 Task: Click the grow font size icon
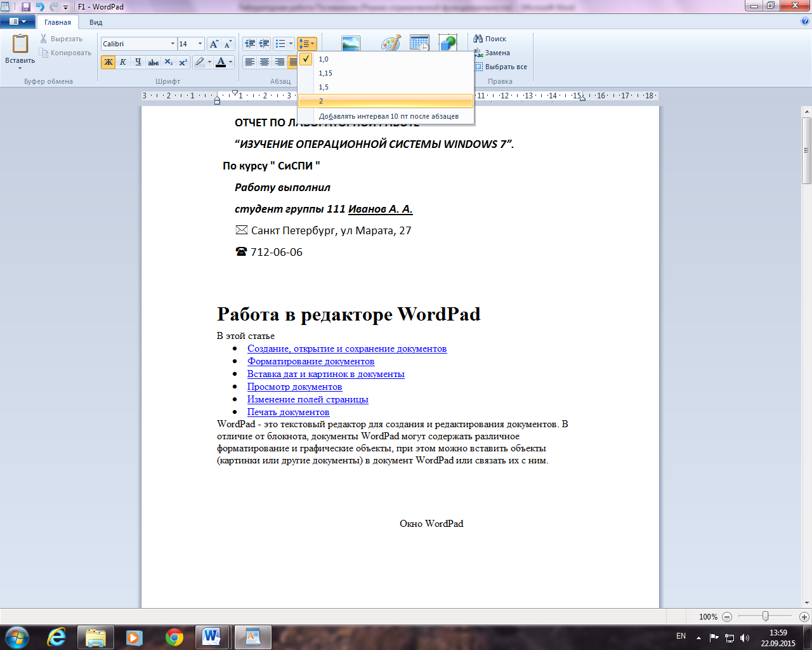[x=214, y=44]
